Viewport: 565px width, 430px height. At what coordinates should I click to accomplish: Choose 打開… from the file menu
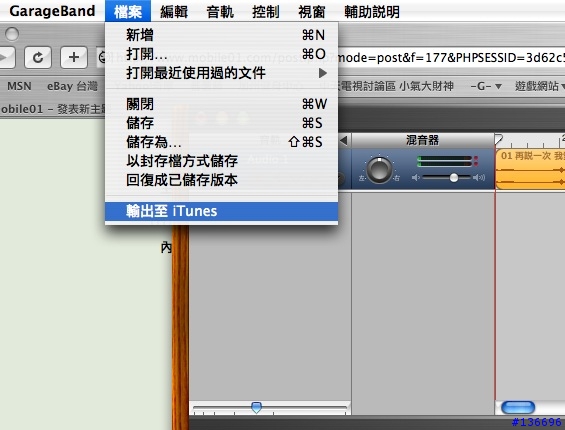221,54
